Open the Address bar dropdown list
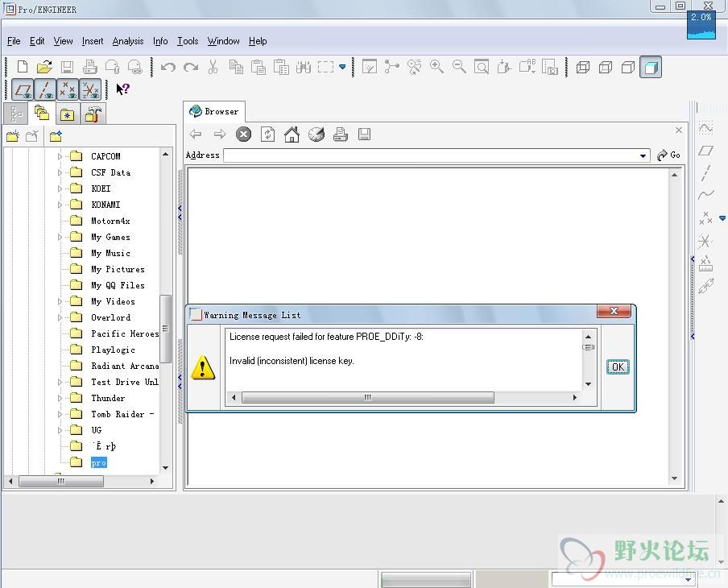Viewport: 728px width, 588px height. pyautogui.click(x=643, y=155)
